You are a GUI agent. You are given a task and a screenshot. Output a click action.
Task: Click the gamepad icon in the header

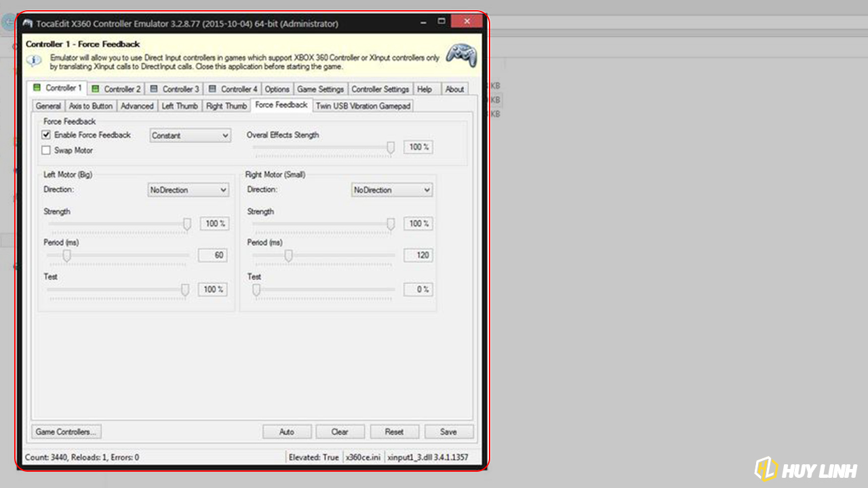tap(461, 56)
